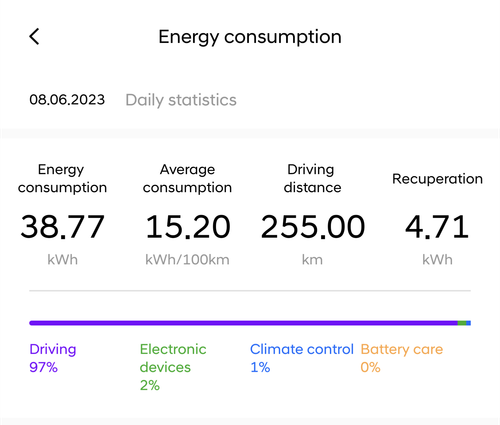Image resolution: width=500 pixels, height=425 pixels.
Task: Tap the 15.20 average consumption value
Action: point(188,227)
